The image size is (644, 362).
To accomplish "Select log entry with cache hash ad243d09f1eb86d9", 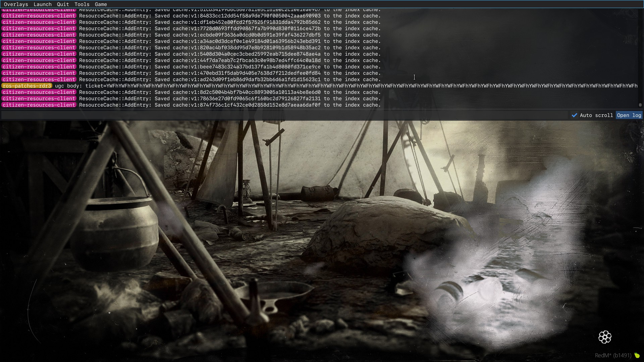I will pyautogui.click(x=191, y=79).
